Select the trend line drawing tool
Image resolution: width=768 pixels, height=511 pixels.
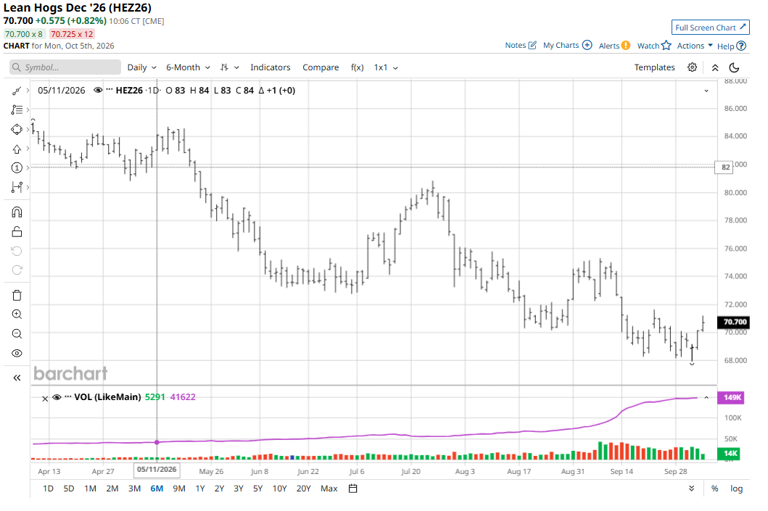click(17, 91)
